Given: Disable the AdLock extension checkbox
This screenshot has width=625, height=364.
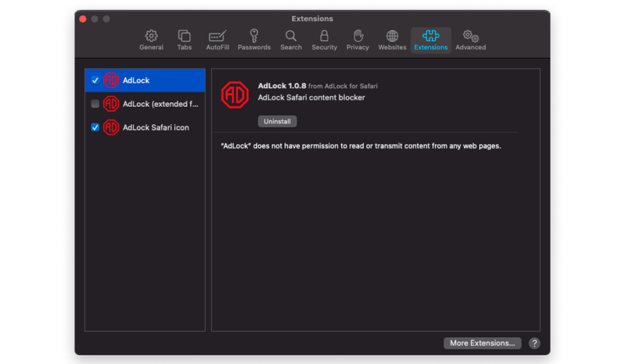Looking at the screenshot, I should (x=95, y=80).
